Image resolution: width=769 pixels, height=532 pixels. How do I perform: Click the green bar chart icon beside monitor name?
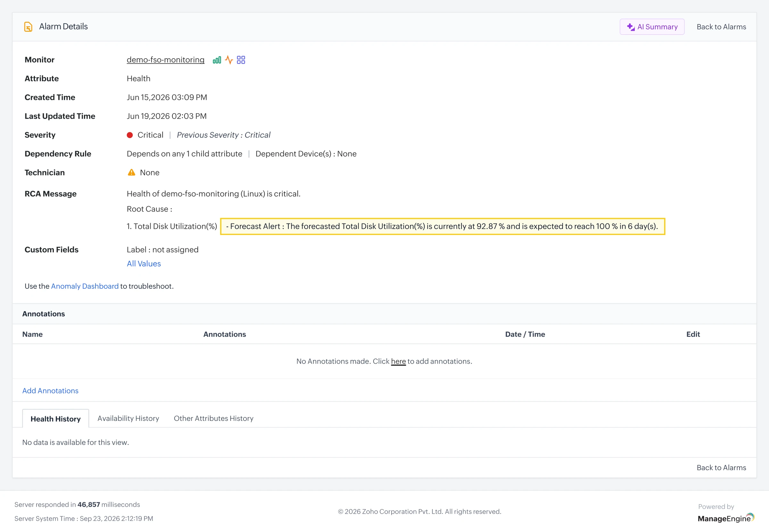click(217, 60)
